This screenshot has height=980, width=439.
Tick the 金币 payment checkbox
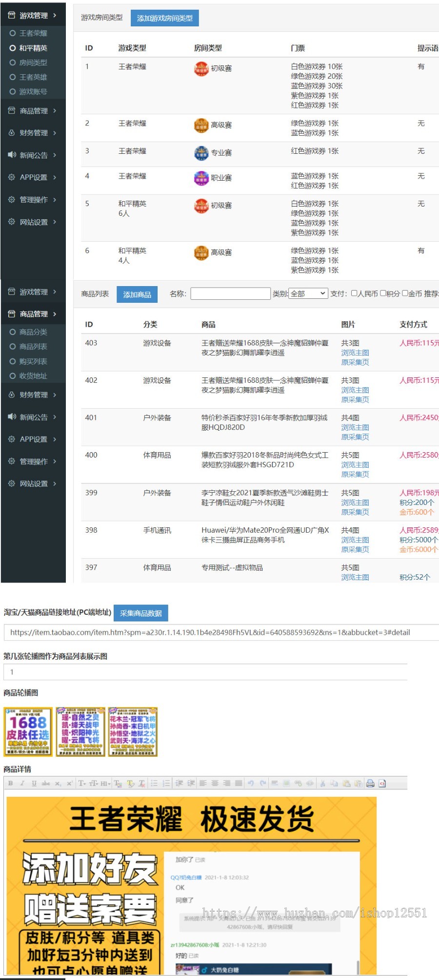pyautogui.click(x=405, y=293)
